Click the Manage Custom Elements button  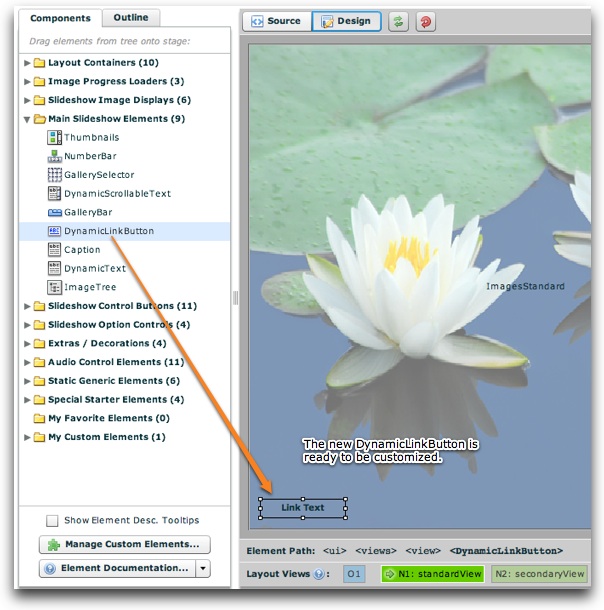[x=125, y=544]
